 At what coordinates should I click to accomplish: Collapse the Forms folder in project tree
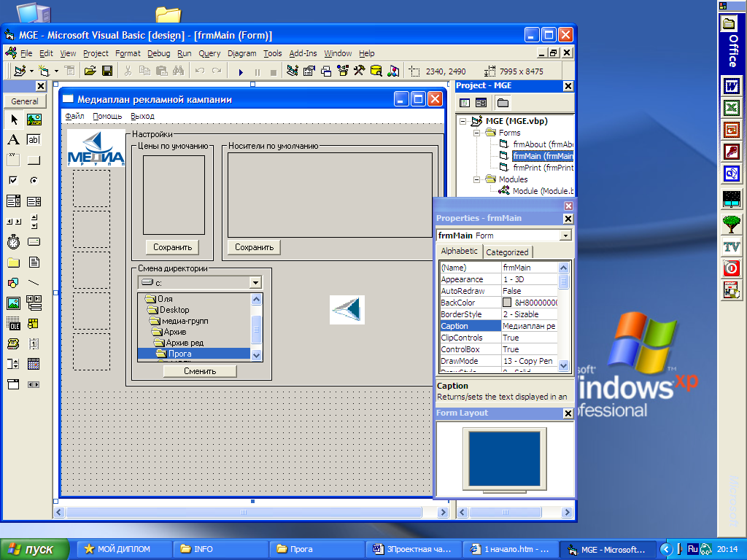[477, 133]
